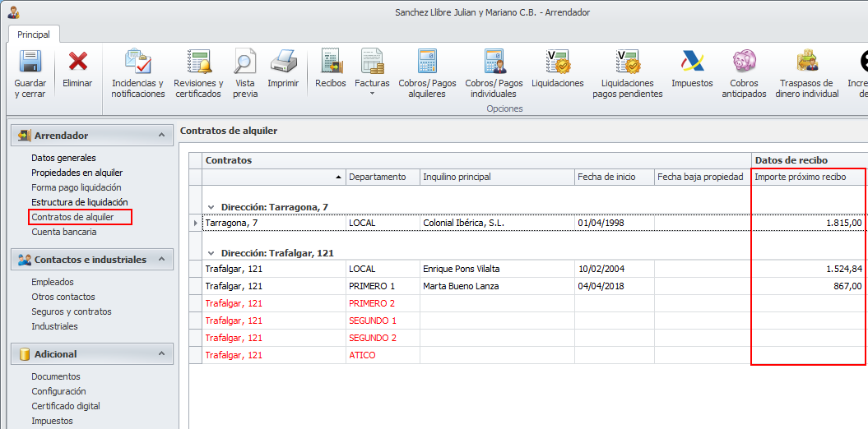Image resolution: width=868 pixels, height=429 pixels.
Task: Launch Vista previa print preview
Action: pyautogui.click(x=245, y=62)
